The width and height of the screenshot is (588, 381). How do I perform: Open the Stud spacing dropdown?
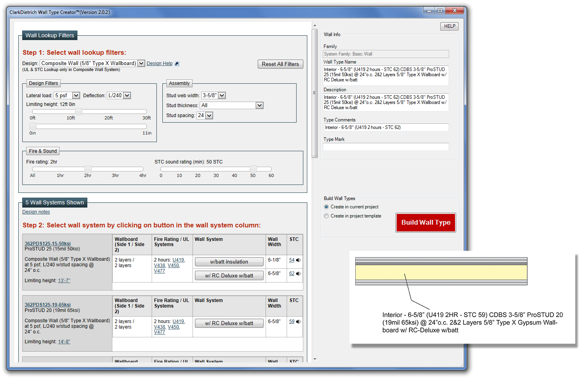(x=209, y=115)
